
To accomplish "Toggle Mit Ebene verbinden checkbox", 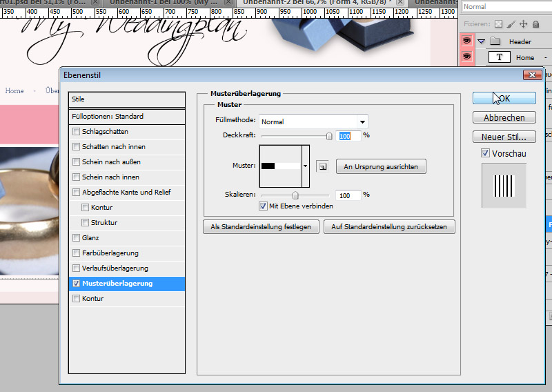I will coord(263,206).
